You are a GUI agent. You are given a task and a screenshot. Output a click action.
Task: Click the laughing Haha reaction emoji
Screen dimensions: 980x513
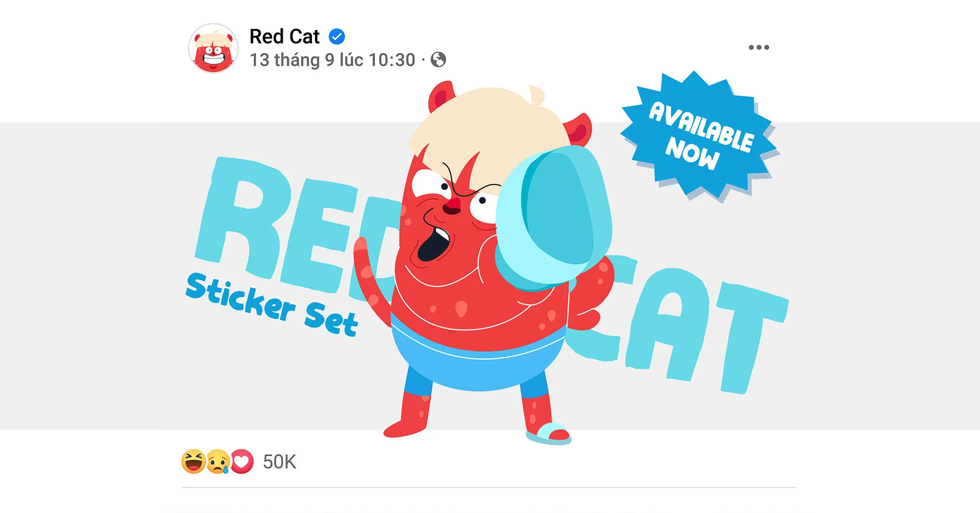pyautogui.click(x=193, y=461)
